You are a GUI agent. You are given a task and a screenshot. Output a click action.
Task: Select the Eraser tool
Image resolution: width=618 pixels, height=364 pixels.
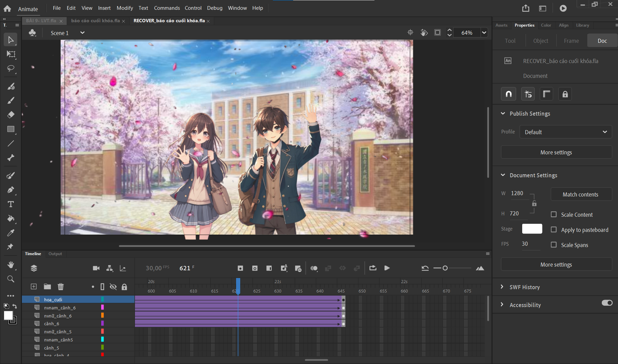click(11, 115)
